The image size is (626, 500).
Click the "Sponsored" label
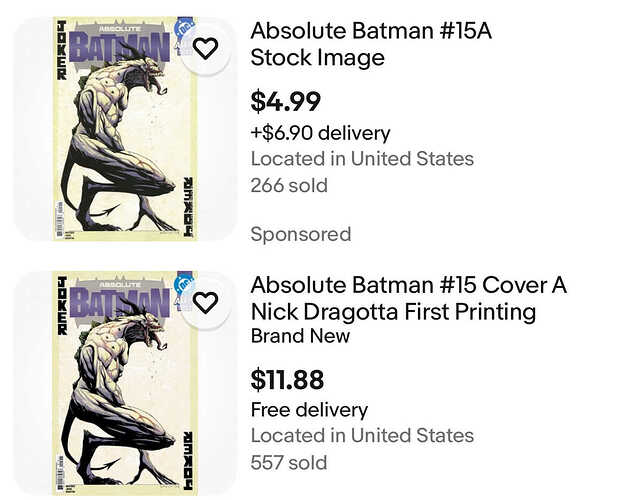click(x=301, y=234)
